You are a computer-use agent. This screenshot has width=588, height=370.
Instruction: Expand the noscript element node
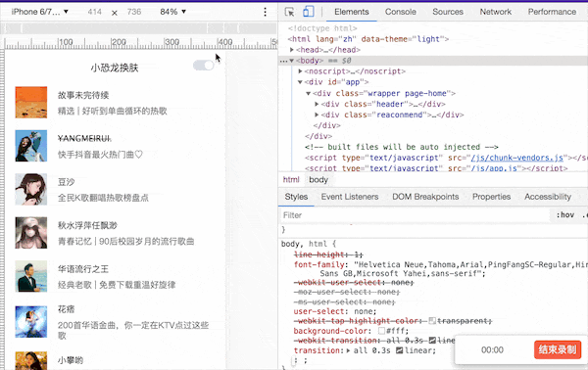click(300, 71)
